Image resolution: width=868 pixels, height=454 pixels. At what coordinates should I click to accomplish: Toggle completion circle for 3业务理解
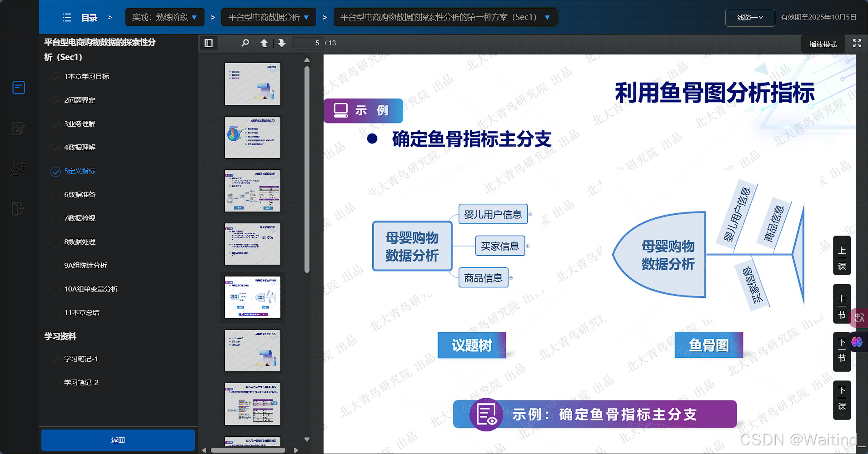55,124
